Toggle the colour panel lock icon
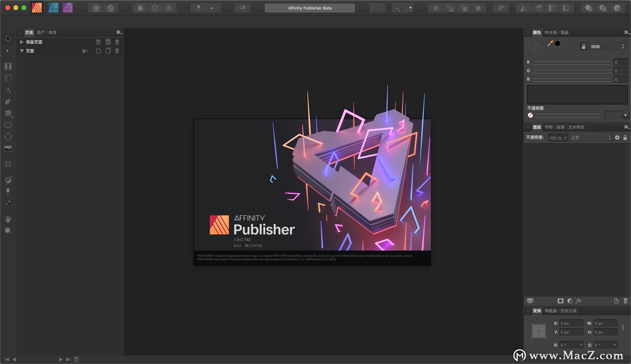The width and height of the screenshot is (631, 364). (584, 47)
